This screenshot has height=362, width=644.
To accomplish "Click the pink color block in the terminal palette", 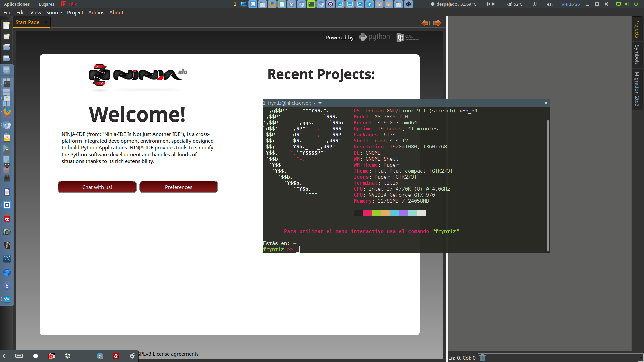I will click(x=367, y=213).
